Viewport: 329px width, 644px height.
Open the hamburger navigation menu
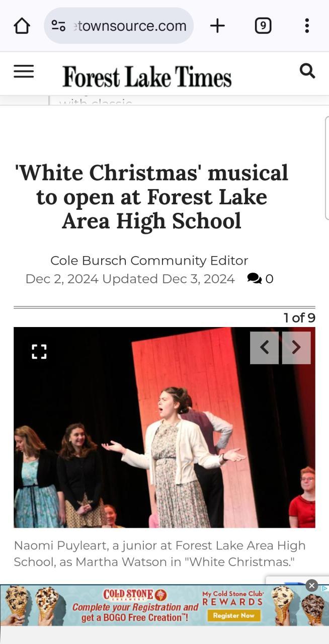coord(24,71)
